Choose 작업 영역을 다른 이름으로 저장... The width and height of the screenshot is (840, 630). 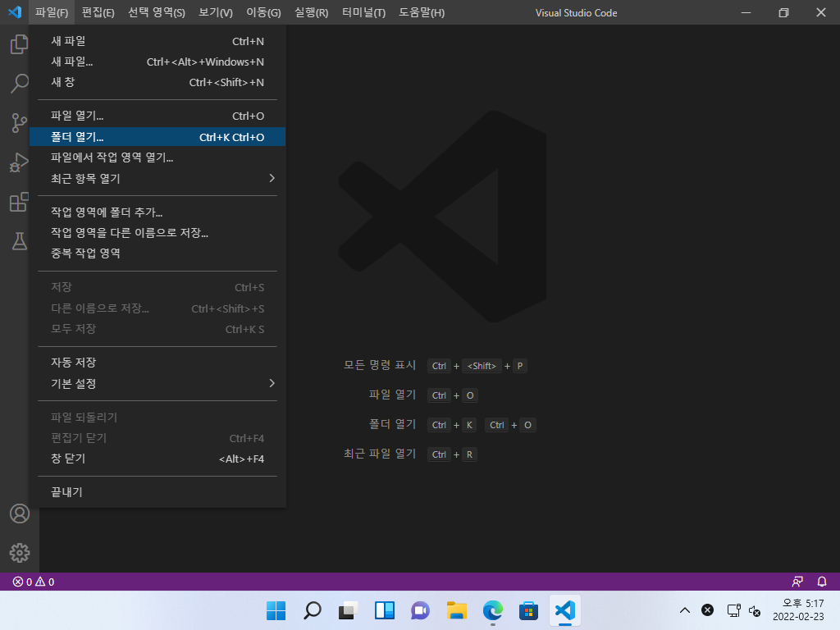(157, 232)
